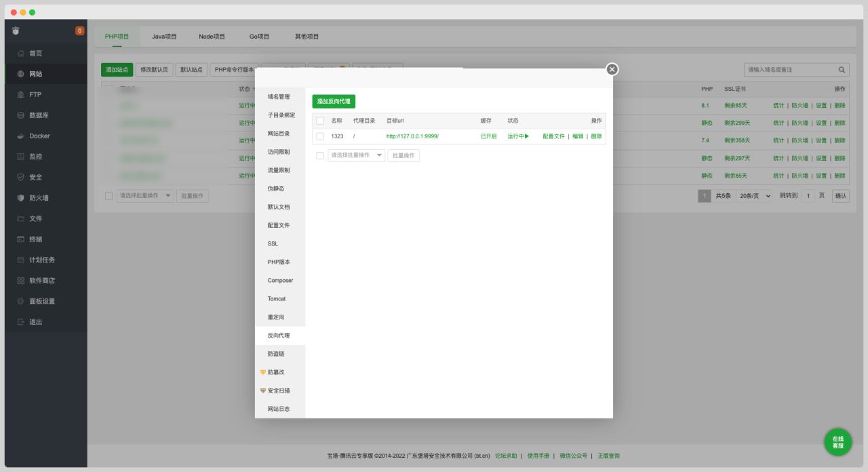The width and height of the screenshot is (868, 472).
Task: Select 子目录绑定 in dialog menu
Action: [281, 115]
